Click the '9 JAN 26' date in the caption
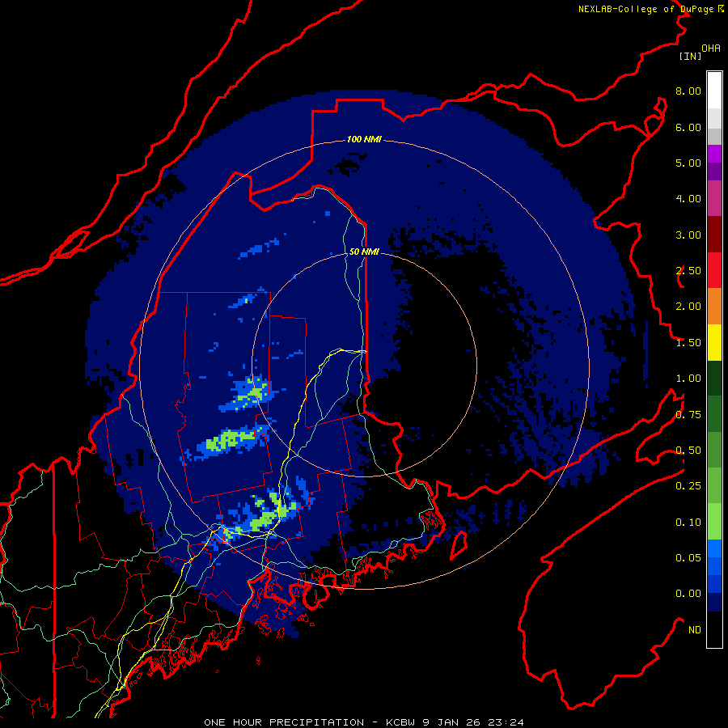Image resolution: width=728 pixels, height=728 pixels. point(451,722)
